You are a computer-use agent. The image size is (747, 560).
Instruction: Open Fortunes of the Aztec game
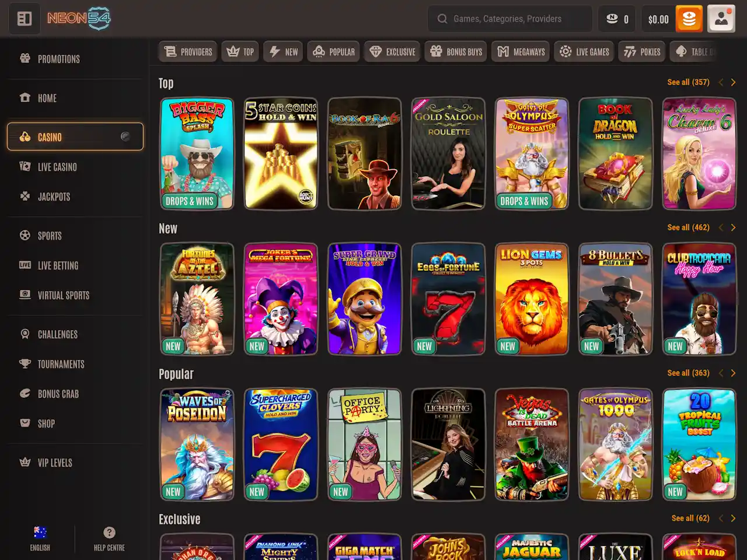197,299
